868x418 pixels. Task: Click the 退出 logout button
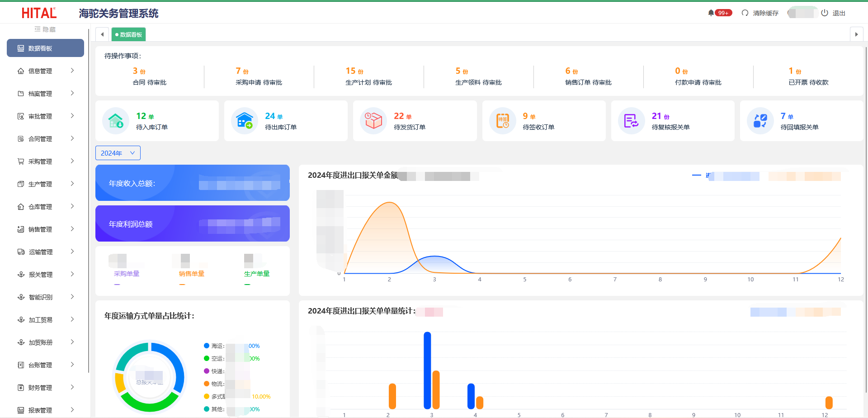coord(833,13)
